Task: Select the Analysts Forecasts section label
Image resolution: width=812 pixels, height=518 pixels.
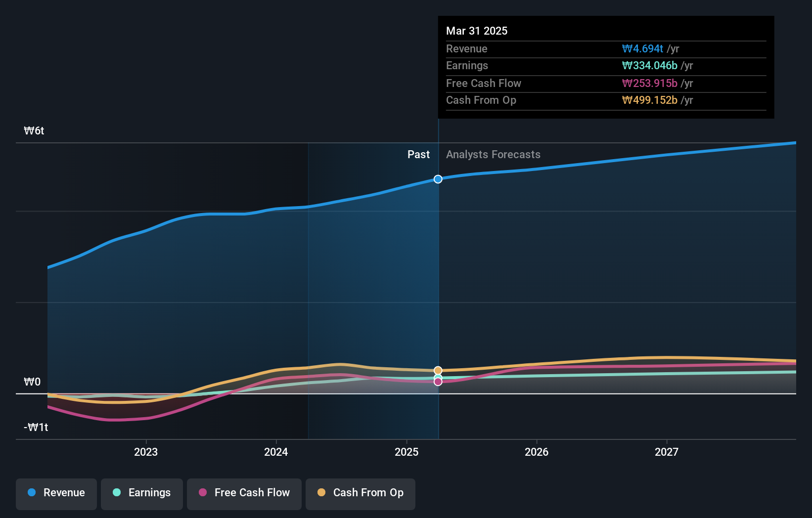Action: pos(493,154)
